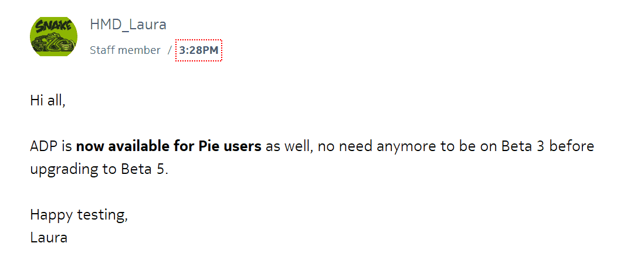The width and height of the screenshot is (644, 274).
Task: Click the 3:28PM post timestamp
Action: (x=199, y=50)
